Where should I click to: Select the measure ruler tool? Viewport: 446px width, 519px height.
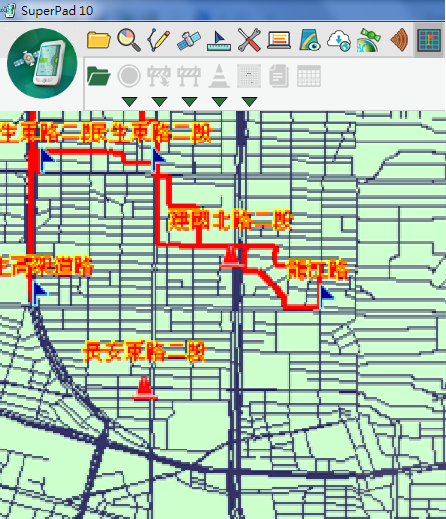[x=219, y=41]
